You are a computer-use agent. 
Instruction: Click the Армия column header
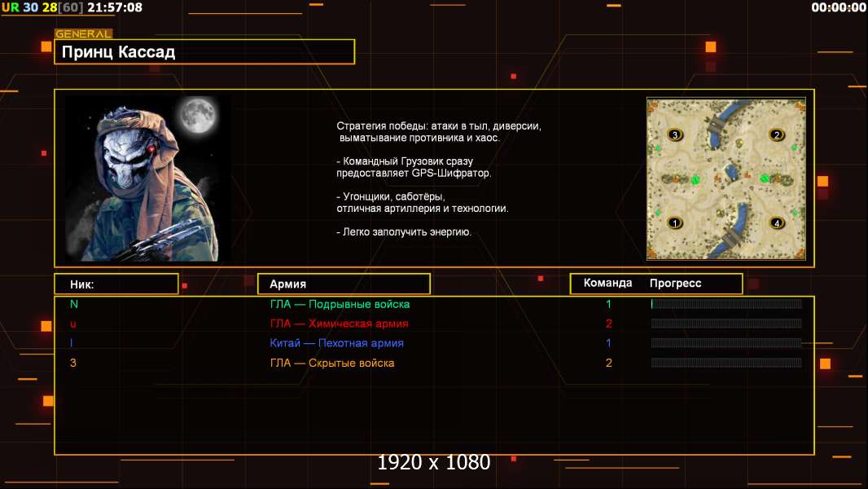pyautogui.click(x=344, y=284)
